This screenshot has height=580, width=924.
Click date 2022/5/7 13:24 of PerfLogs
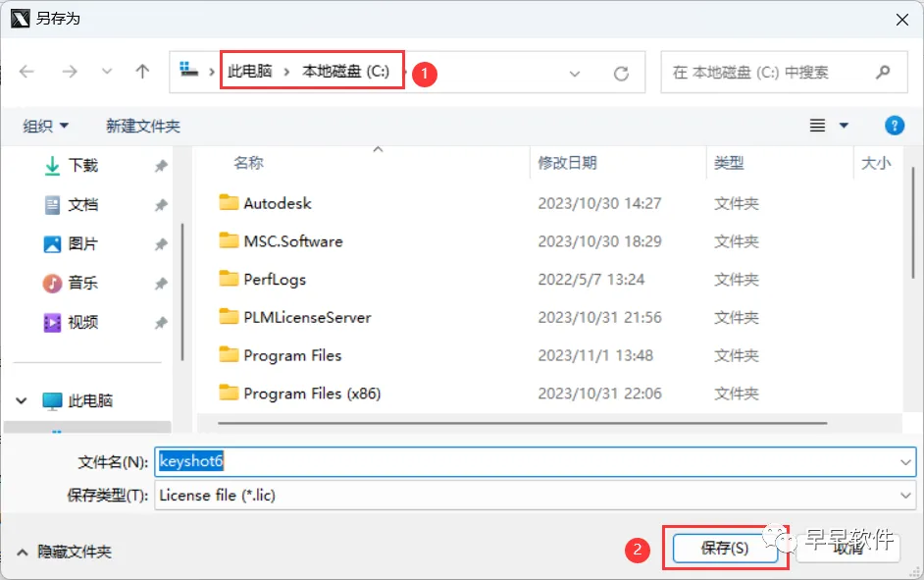click(591, 280)
